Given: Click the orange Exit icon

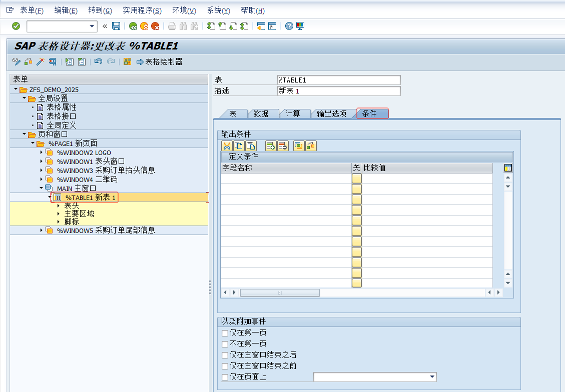Looking at the screenshot, I should click(x=144, y=26).
